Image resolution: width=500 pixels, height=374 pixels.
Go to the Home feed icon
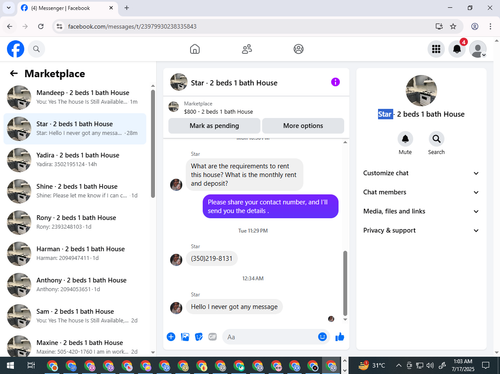click(195, 49)
